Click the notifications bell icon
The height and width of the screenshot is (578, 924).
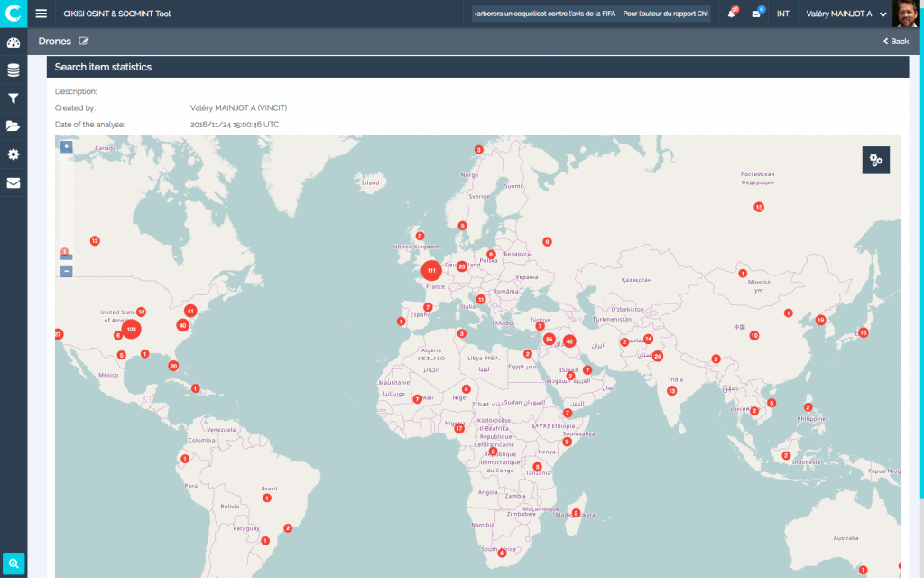[731, 14]
